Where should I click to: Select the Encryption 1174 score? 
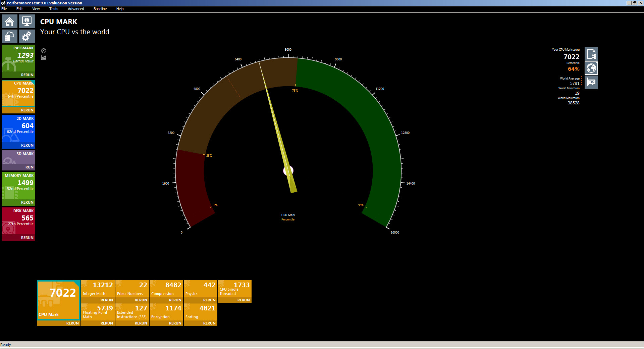[x=173, y=308]
